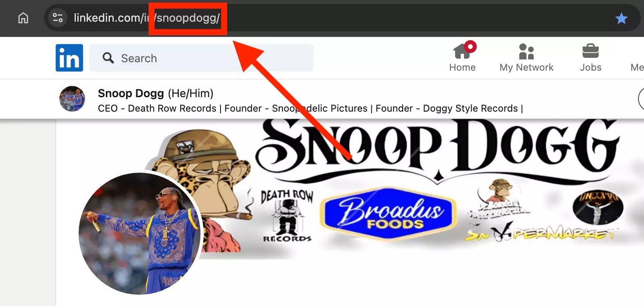Open the My Network people icon
Image resolution: width=644 pixels, height=306 pixels.
[x=526, y=51]
